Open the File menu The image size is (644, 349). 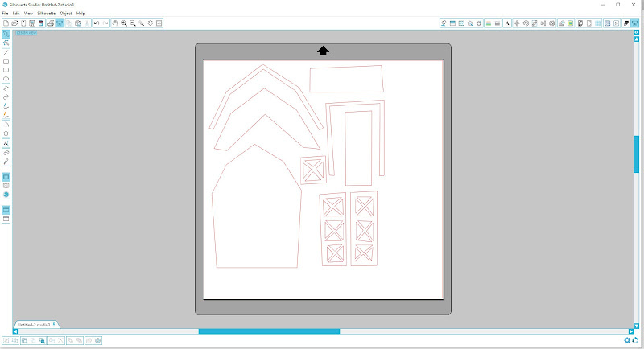(x=6, y=14)
